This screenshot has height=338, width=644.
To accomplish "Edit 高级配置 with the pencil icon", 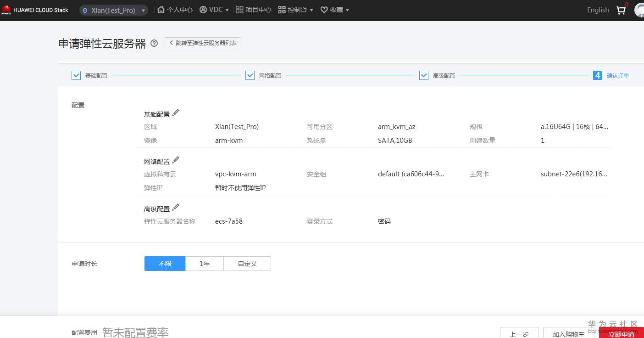I will pos(176,208).
